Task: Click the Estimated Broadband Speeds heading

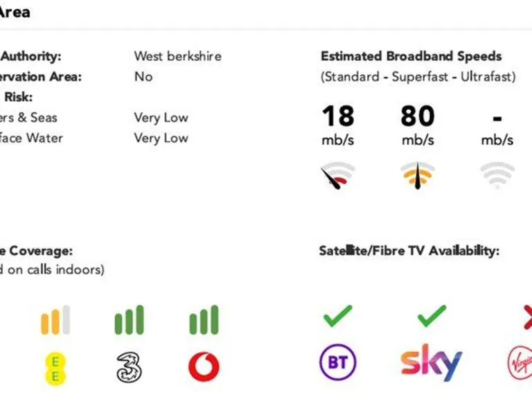Action: point(411,56)
